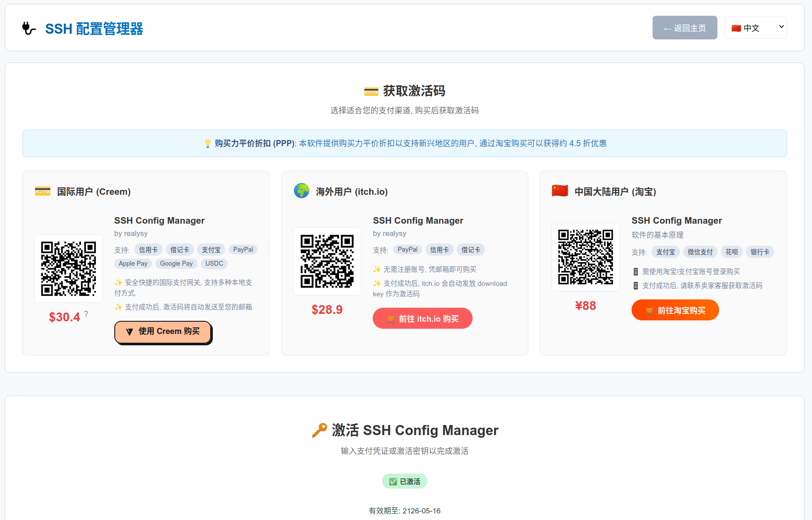Click the Creem QR code image

click(69, 269)
